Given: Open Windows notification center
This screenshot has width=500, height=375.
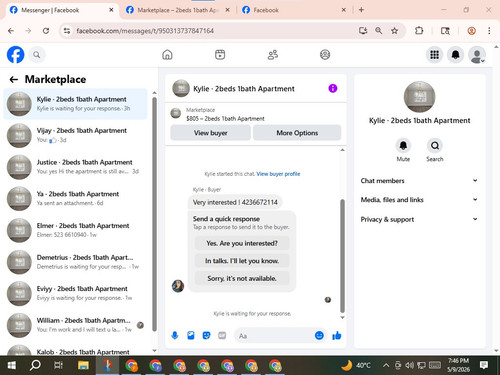Looking at the screenshot, I should coord(484,365).
